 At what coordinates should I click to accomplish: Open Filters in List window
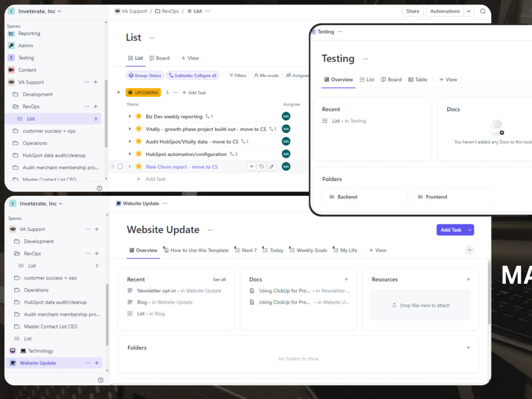tap(237, 76)
